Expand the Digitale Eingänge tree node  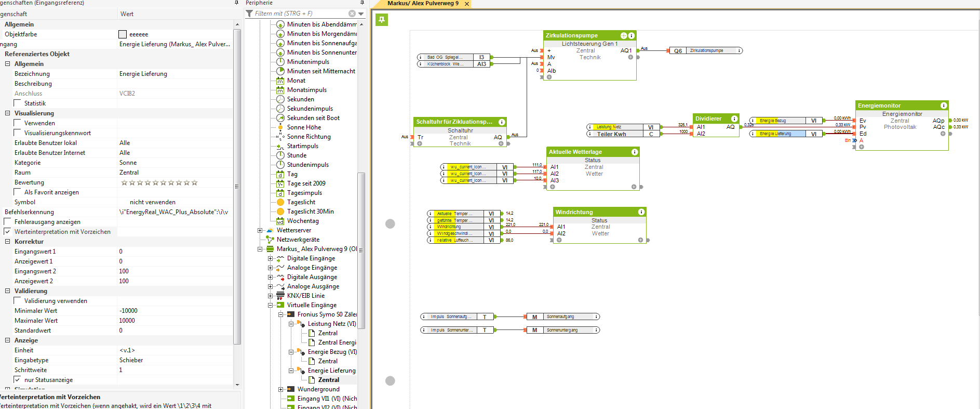click(x=271, y=258)
